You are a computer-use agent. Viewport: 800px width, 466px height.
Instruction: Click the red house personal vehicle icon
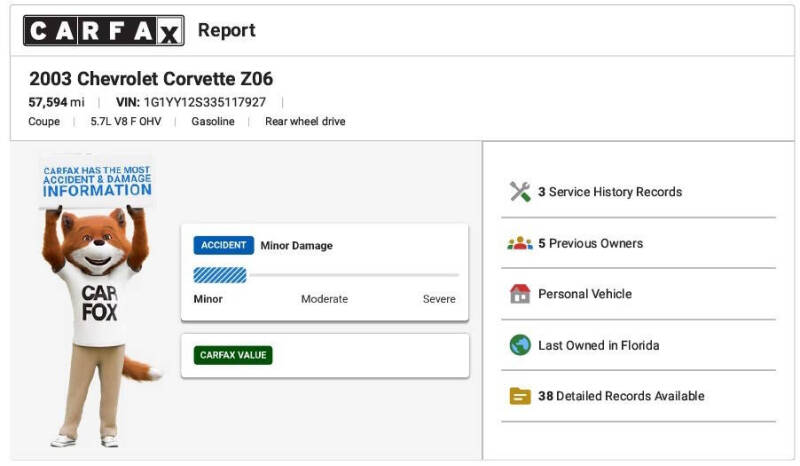tap(520, 293)
